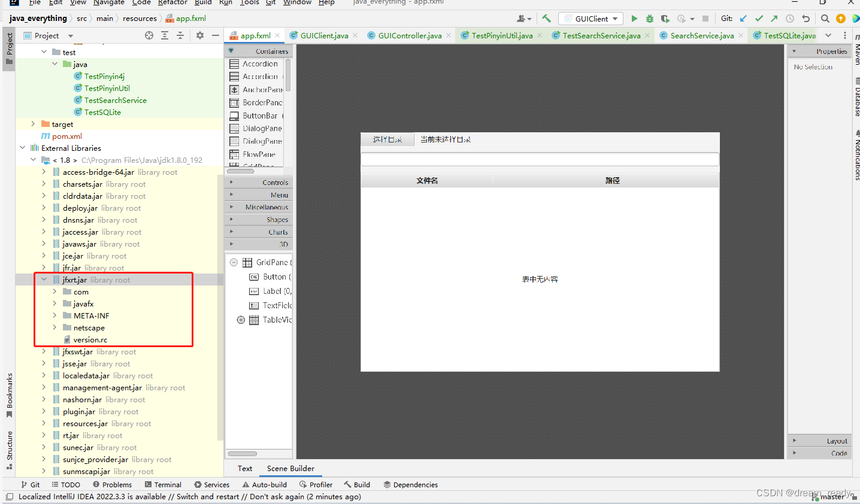Open the Terminal tool window
Screen dimensions: 860x504
[162, 484]
